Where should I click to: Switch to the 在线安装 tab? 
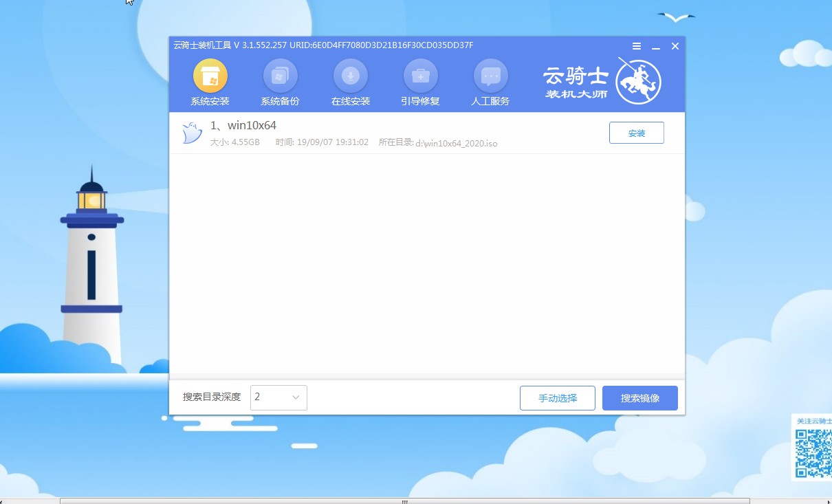click(350, 81)
